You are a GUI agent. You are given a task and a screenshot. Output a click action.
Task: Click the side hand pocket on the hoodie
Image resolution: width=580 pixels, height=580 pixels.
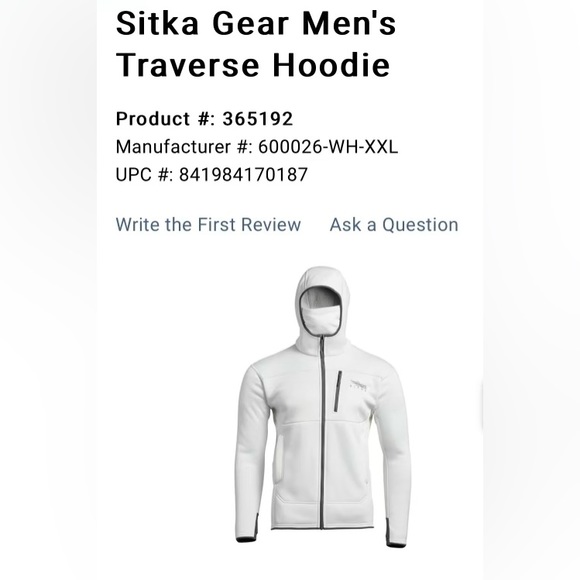pos(280,458)
